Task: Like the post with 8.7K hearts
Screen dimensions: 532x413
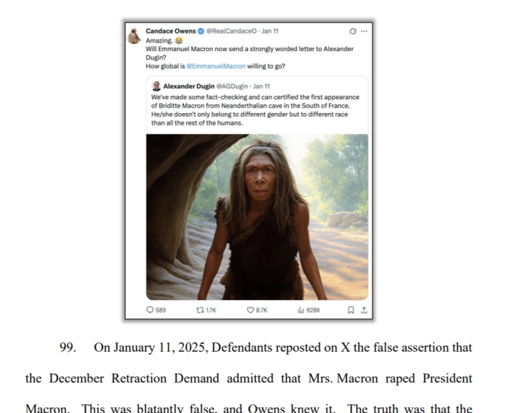Action: pyautogui.click(x=251, y=310)
